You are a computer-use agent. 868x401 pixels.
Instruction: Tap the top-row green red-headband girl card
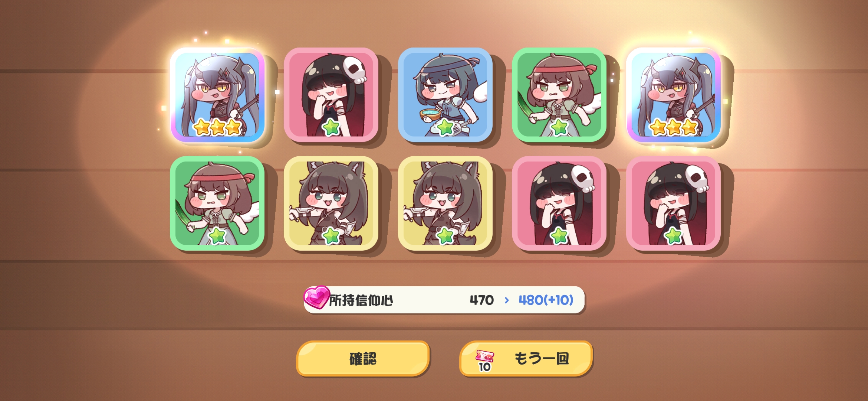click(x=559, y=95)
